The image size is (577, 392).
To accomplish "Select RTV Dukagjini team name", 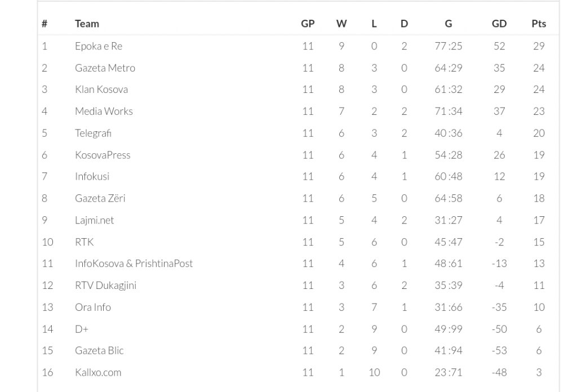I will (x=105, y=286).
